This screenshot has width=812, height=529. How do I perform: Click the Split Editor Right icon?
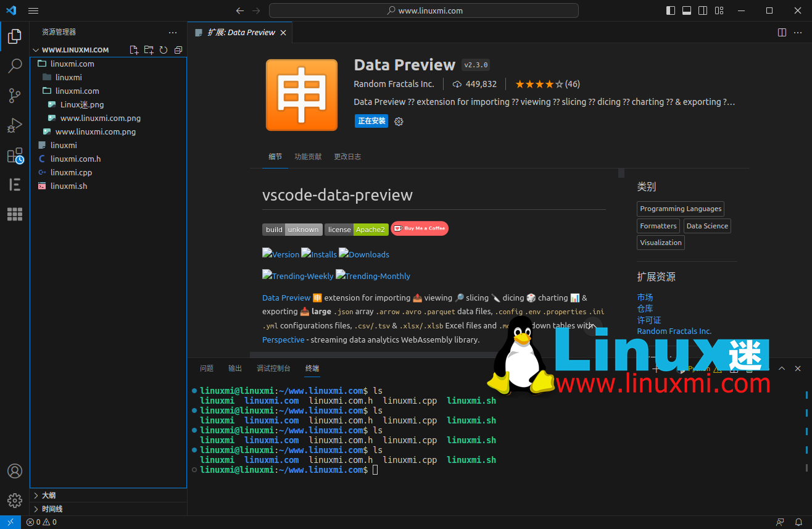click(x=782, y=32)
